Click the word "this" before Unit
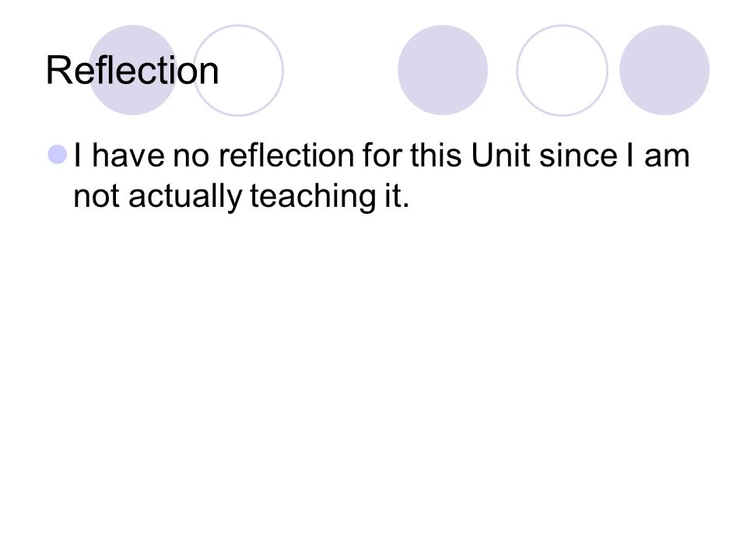The width and height of the screenshot is (747, 560). 436,156
